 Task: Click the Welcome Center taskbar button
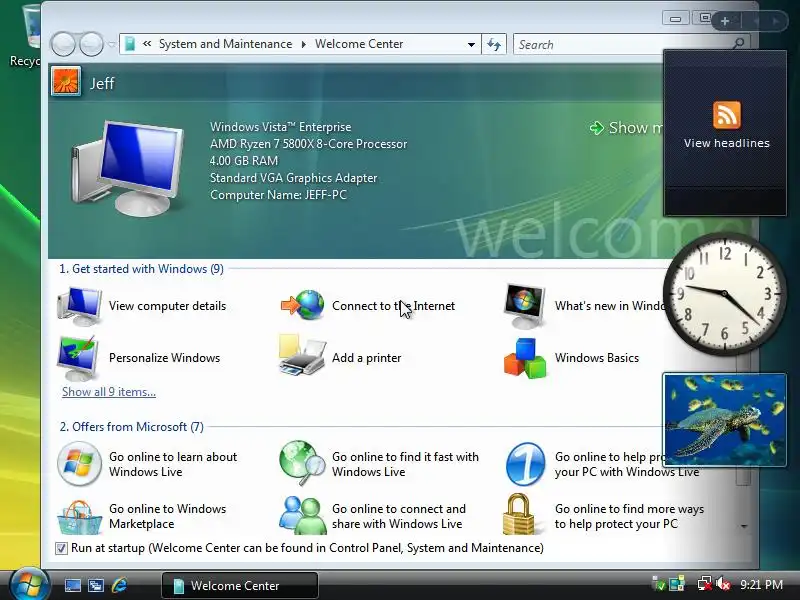pyautogui.click(x=240, y=585)
